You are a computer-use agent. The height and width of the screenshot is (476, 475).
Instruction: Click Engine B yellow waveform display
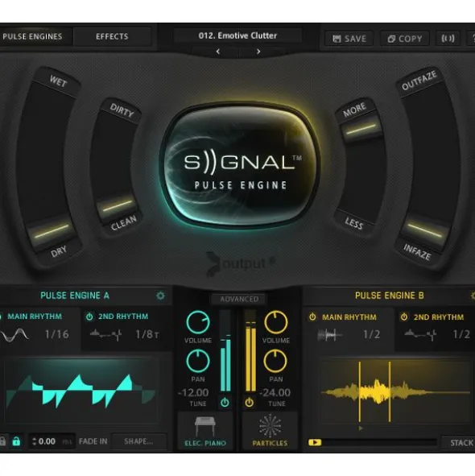(395, 392)
